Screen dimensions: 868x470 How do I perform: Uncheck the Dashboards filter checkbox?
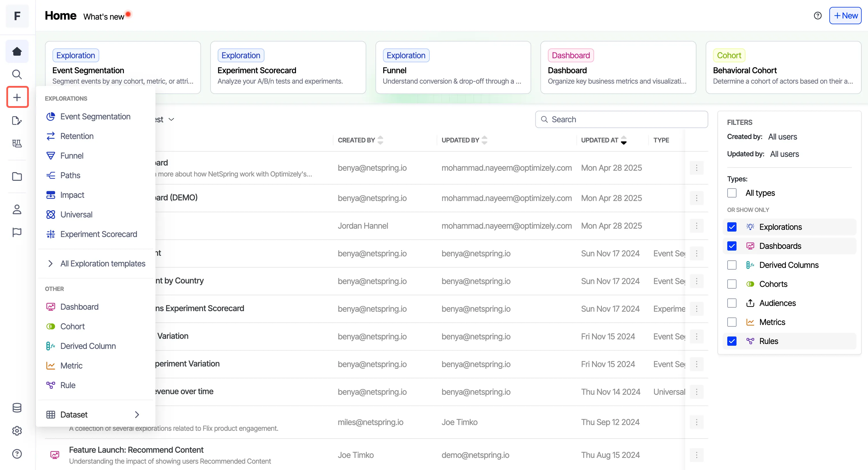(x=732, y=246)
